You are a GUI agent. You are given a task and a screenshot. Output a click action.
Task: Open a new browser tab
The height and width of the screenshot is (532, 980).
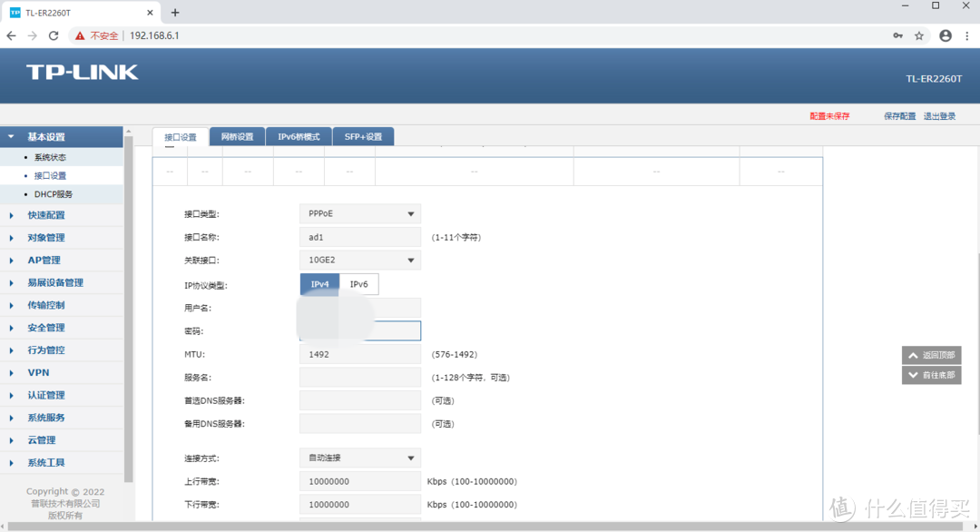[175, 13]
